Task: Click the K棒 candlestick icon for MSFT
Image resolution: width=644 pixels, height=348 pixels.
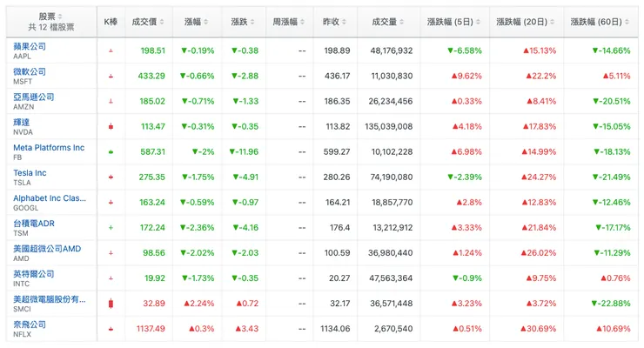Action: [x=111, y=77]
